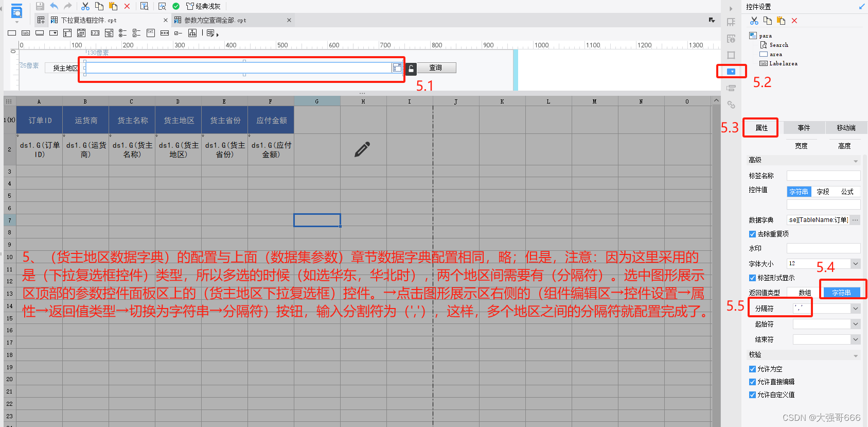The width and height of the screenshot is (868, 427).
Task: Close the 参数为空查询全部.cpt tab
Action: [289, 20]
